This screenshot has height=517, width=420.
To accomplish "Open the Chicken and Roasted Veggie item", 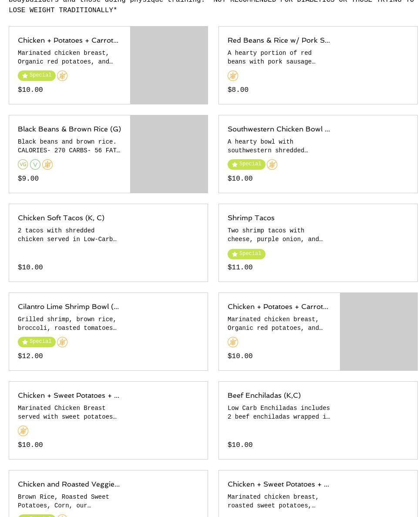I will coord(68,484).
